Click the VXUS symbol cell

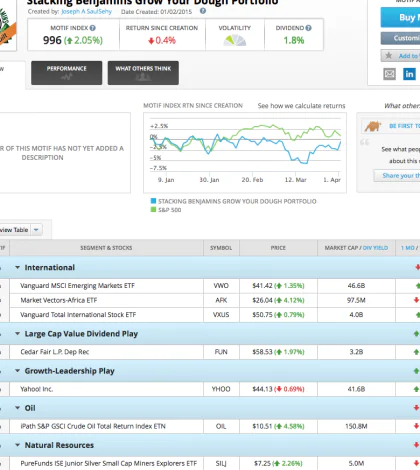point(221,315)
